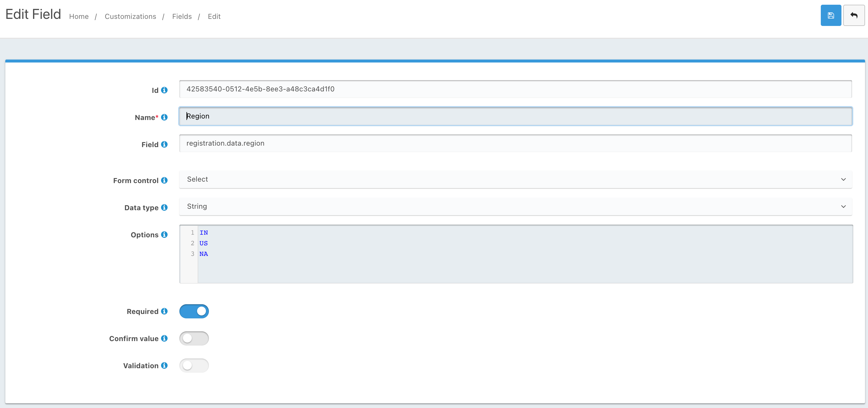The width and height of the screenshot is (868, 408).
Task: Navigate to Fields breadcrumb
Action: [x=182, y=17]
